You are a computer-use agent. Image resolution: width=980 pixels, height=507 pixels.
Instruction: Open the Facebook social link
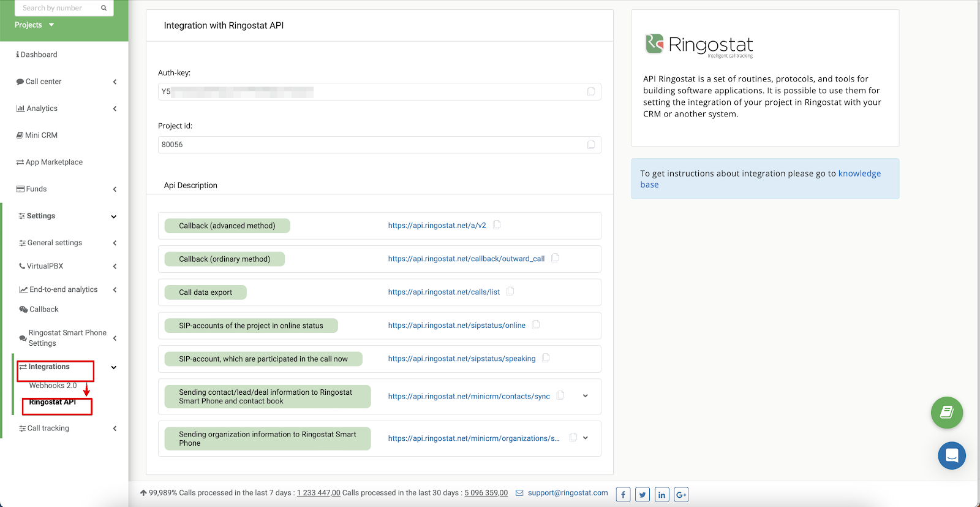[623, 495]
